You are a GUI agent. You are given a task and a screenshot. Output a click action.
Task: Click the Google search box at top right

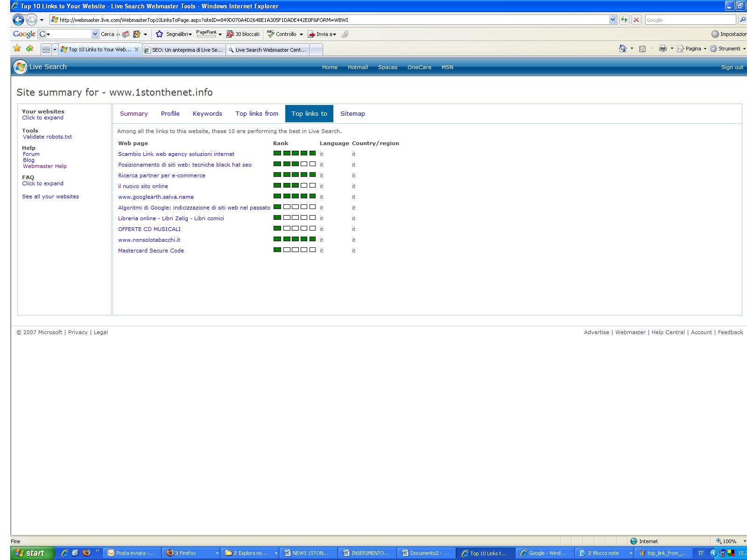coord(690,20)
